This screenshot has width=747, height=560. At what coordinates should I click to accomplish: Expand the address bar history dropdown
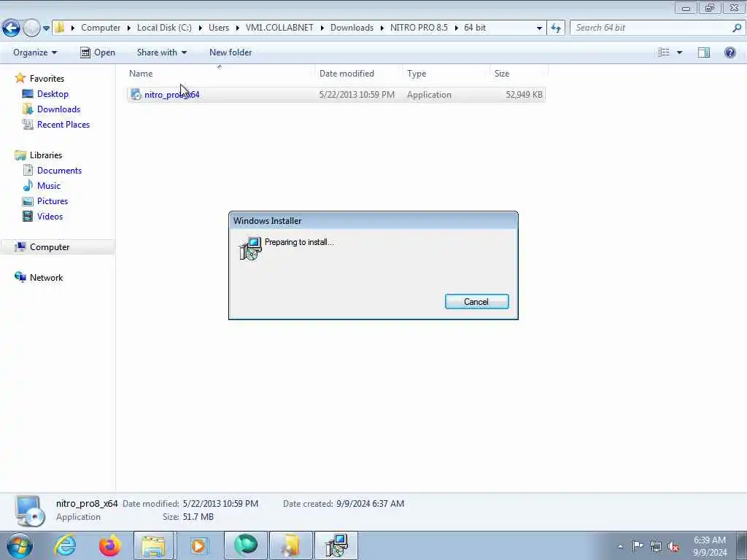(x=539, y=28)
